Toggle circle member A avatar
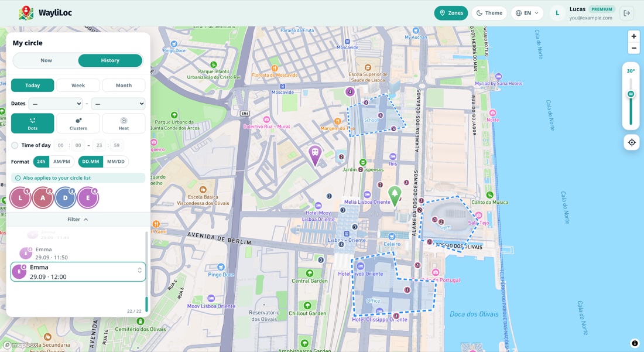This screenshot has height=352, width=644. coord(43,198)
